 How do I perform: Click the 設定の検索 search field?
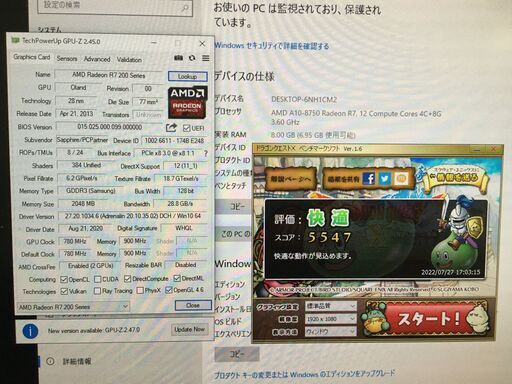click(x=115, y=7)
